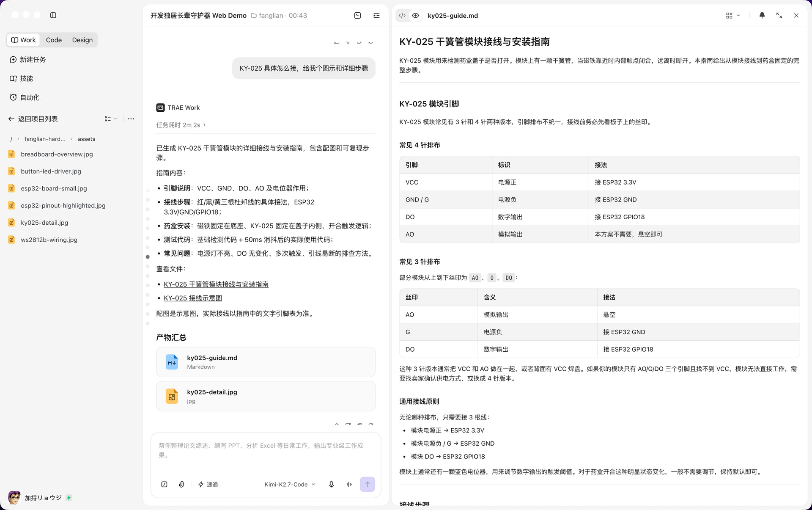Open the grid layout dropdown in preview header
Screen dimensions: 812x510
tap(733, 16)
